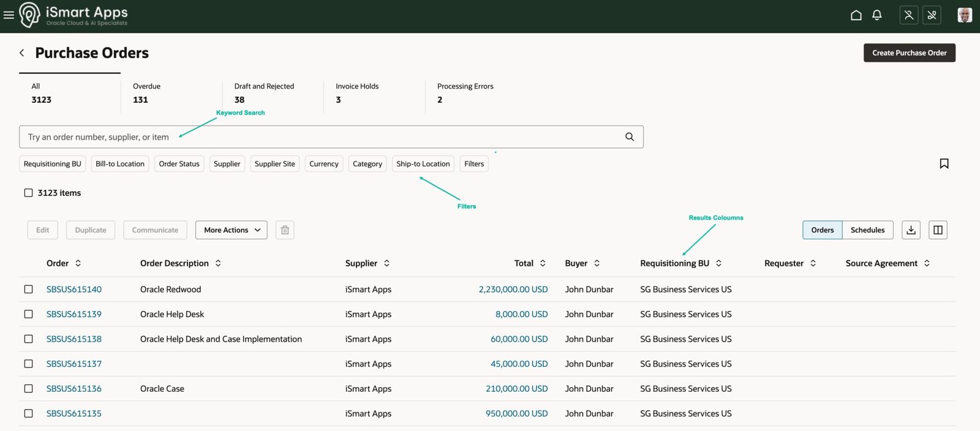The image size is (980, 431).
Task: Open the 2,230,000.00 USD total link
Action: [513, 289]
